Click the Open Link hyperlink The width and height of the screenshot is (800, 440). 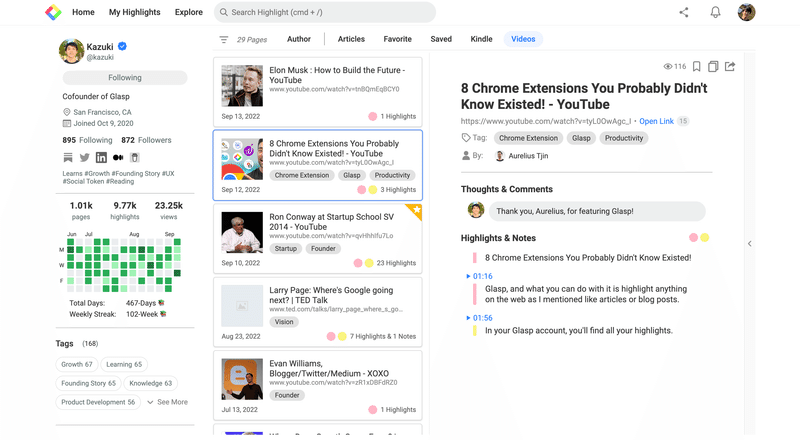[656, 121]
